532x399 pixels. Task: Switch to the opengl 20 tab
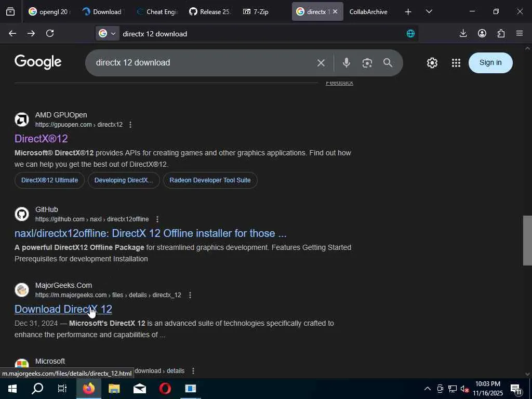pos(48,12)
